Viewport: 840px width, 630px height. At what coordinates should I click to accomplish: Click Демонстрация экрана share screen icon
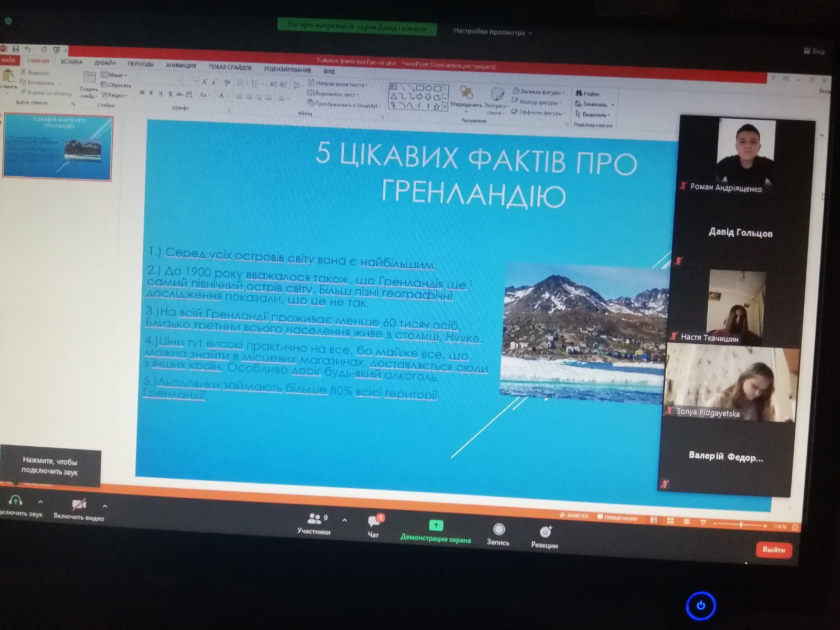pyautogui.click(x=435, y=526)
